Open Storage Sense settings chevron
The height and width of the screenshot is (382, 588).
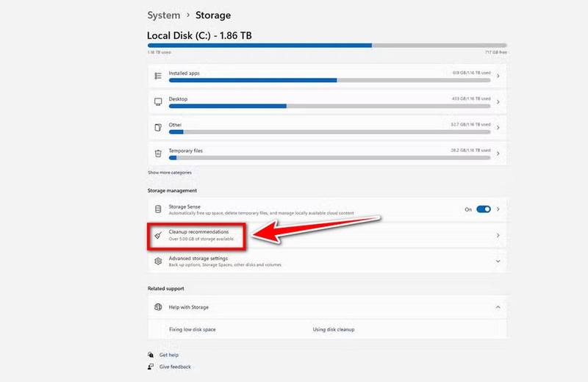pyautogui.click(x=498, y=209)
